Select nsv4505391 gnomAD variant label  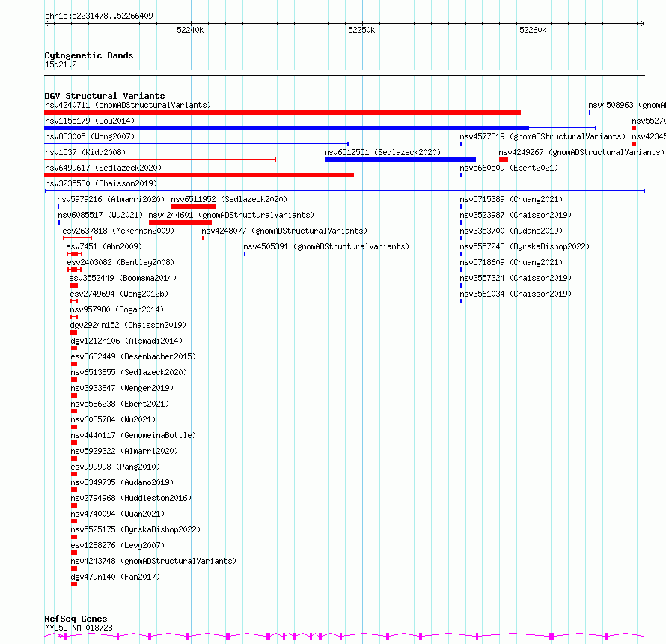pyautogui.click(x=326, y=246)
